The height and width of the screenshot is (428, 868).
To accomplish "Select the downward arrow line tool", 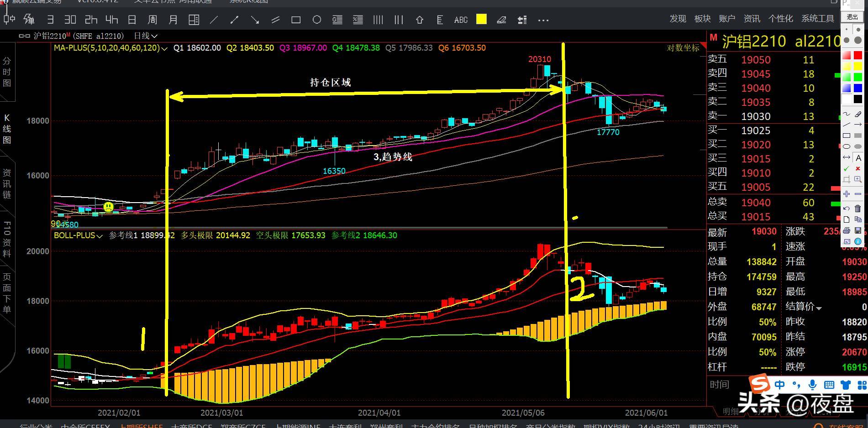I will point(255,20).
